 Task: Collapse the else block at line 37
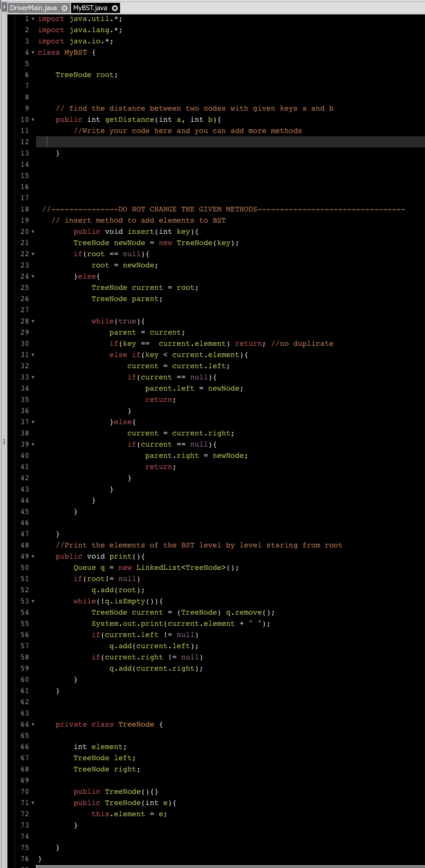point(33,422)
